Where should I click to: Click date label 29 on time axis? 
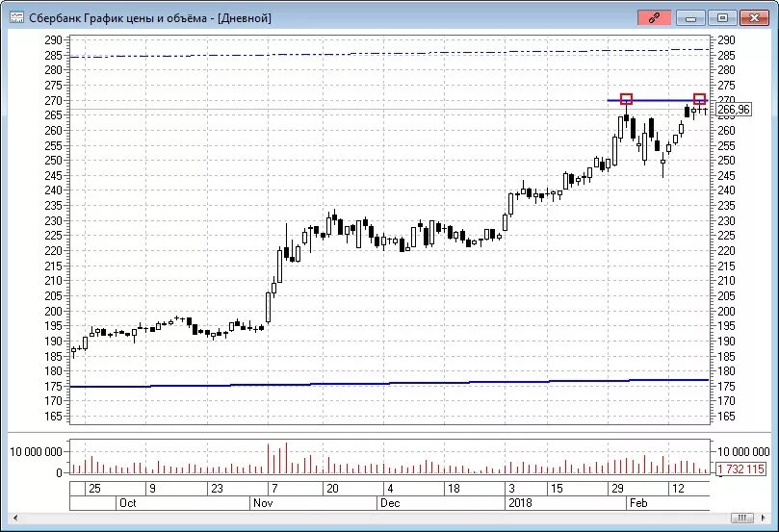[x=617, y=489]
